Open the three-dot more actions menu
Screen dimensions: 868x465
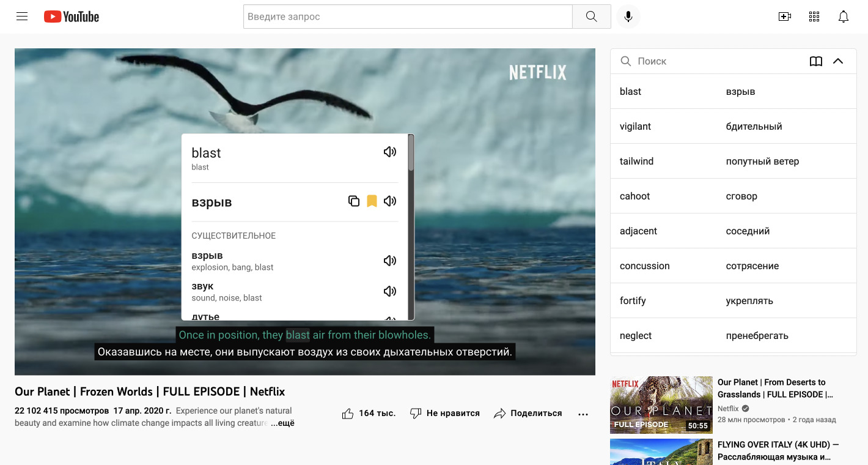[583, 414]
